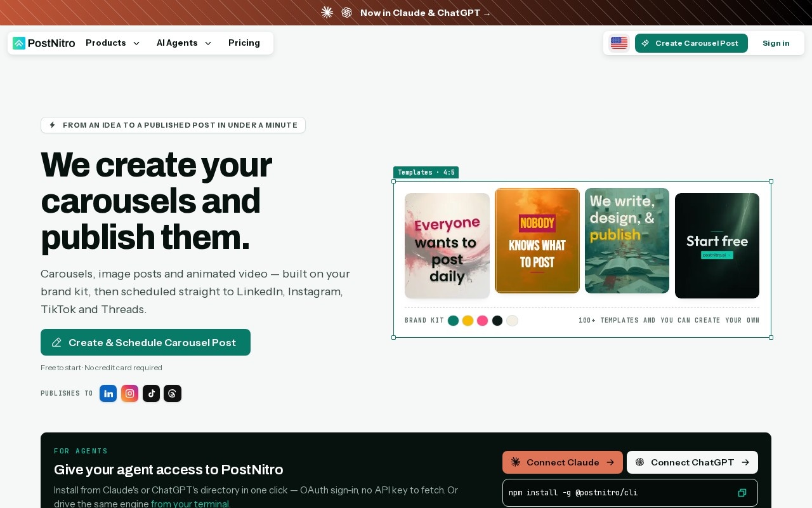Click the Threads publish icon
The height and width of the screenshot is (508, 812).
pyautogui.click(x=173, y=394)
